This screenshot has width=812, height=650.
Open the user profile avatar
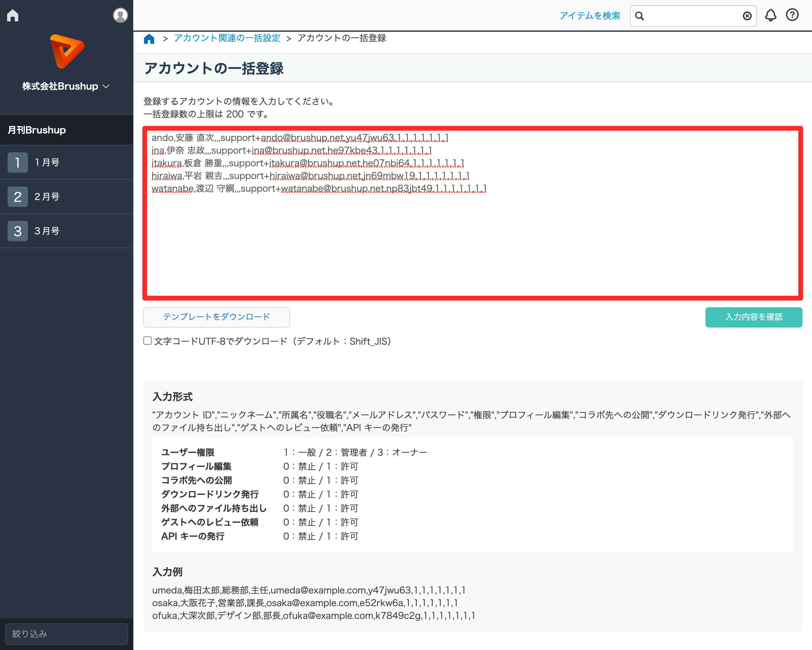[120, 16]
